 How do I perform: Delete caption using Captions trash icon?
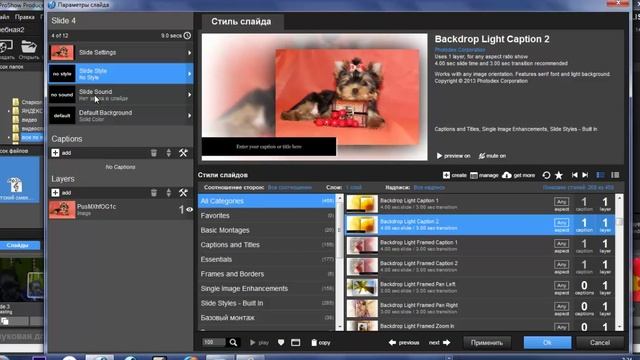[x=154, y=153]
